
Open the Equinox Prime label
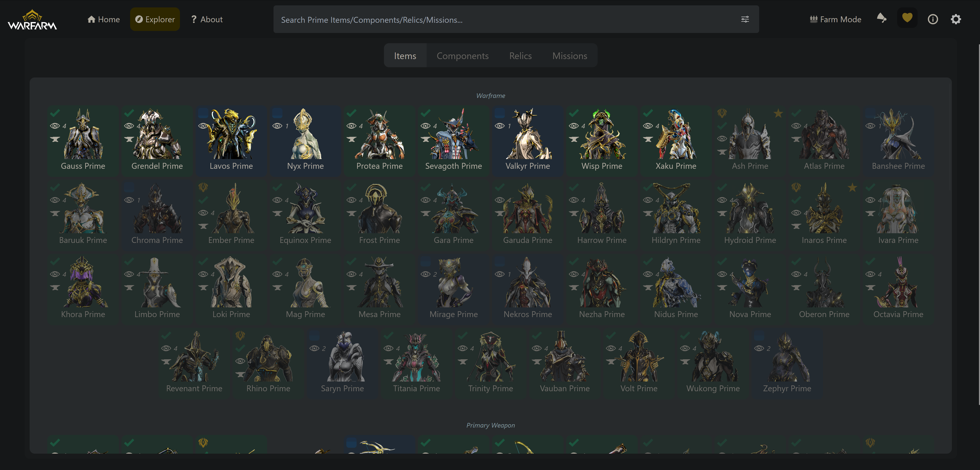(305, 240)
